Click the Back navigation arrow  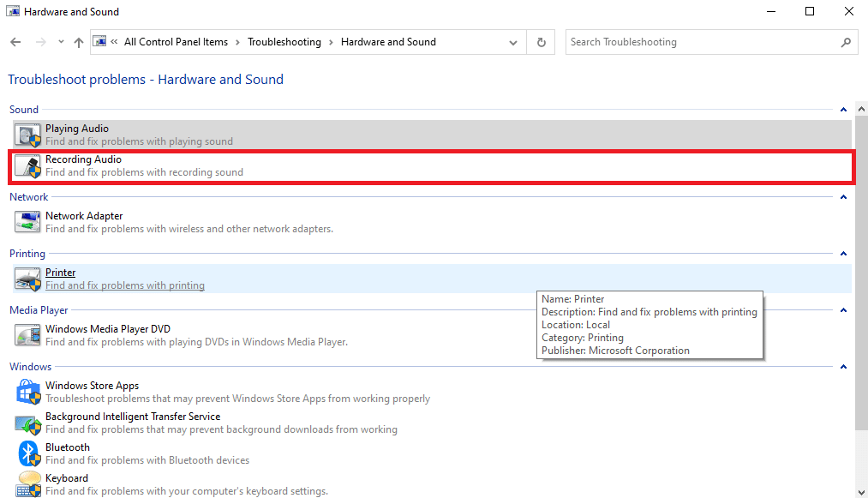[x=15, y=42]
